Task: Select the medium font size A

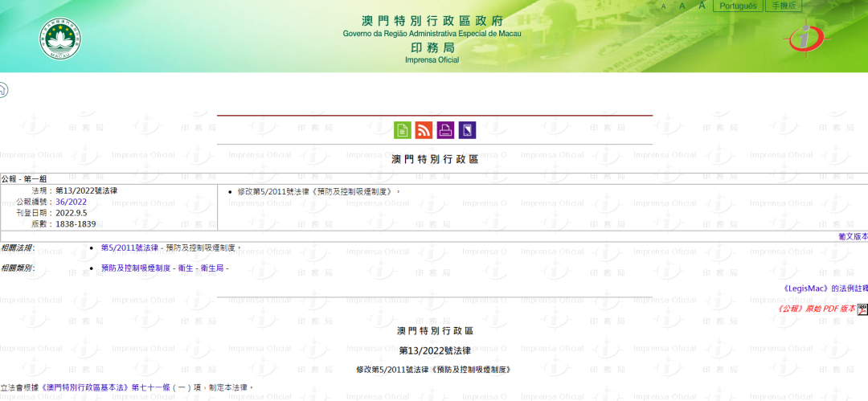Action: point(682,6)
